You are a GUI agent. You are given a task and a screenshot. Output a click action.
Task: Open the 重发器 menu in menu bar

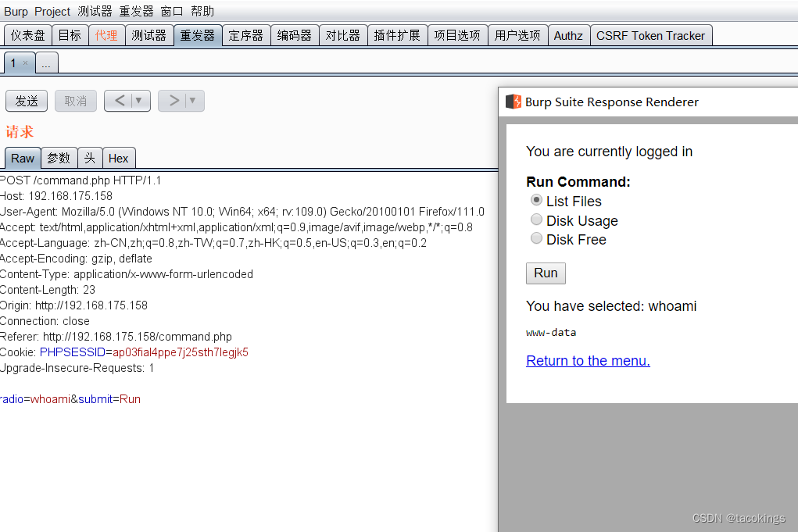point(137,11)
